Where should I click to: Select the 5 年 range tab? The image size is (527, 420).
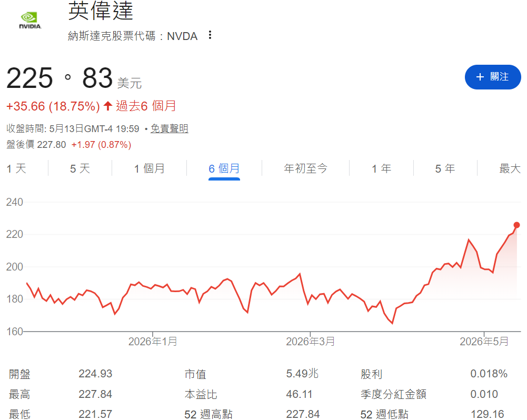coord(445,168)
